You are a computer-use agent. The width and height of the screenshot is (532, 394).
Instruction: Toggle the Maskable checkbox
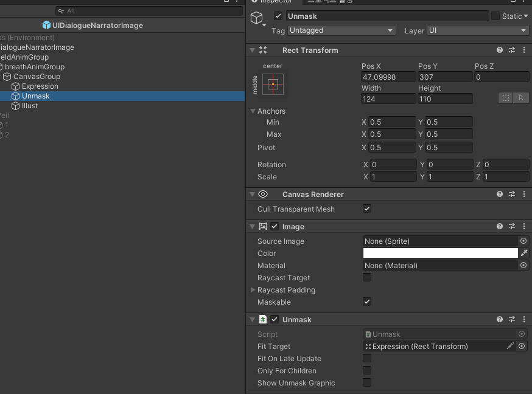click(x=367, y=302)
